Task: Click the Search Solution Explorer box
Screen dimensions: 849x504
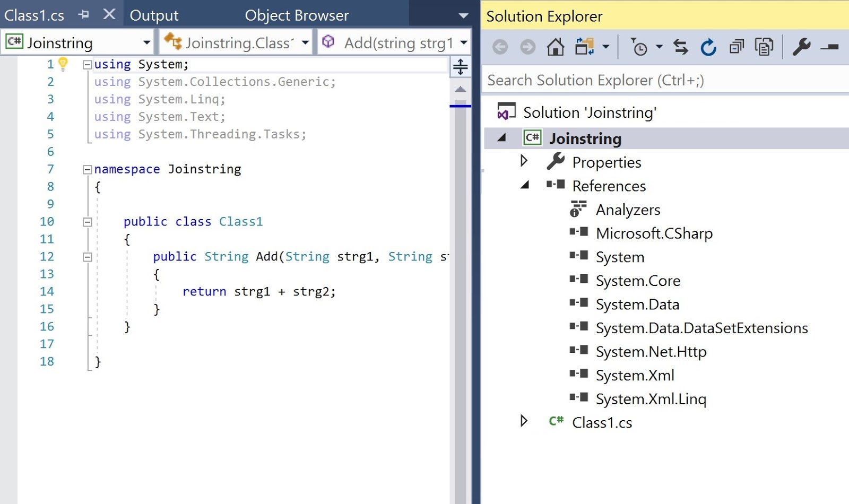Action: (x=610, y=80)
